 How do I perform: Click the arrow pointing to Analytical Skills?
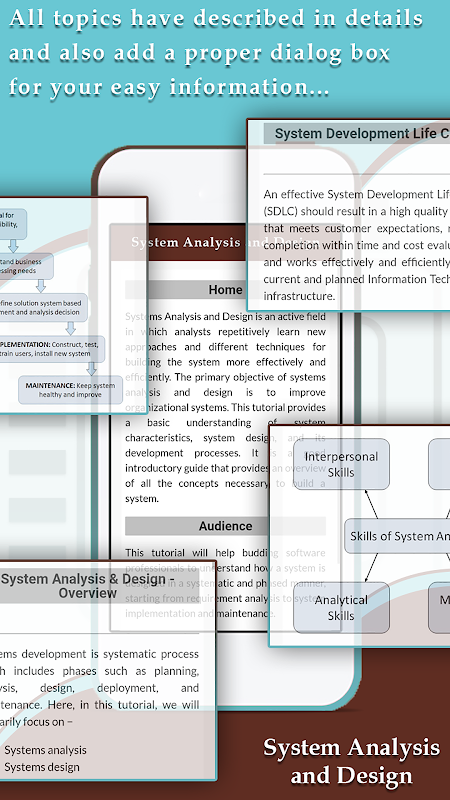click(371, 568)
